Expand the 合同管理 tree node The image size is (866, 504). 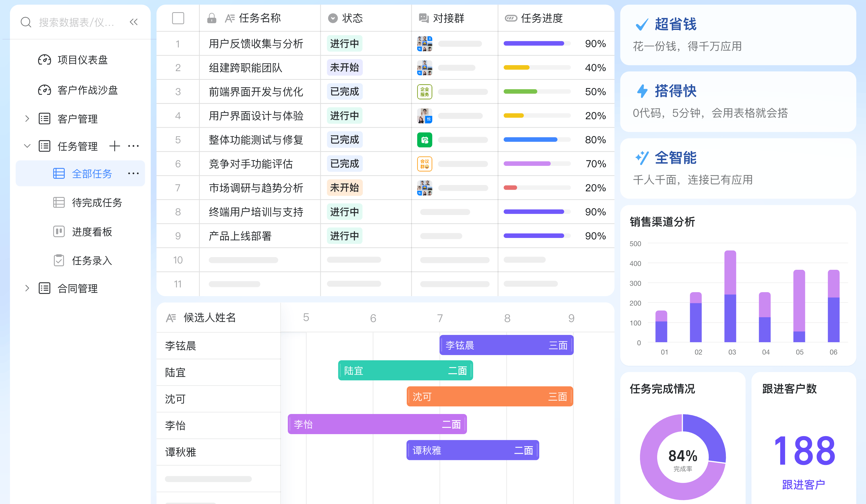[27, 288]
